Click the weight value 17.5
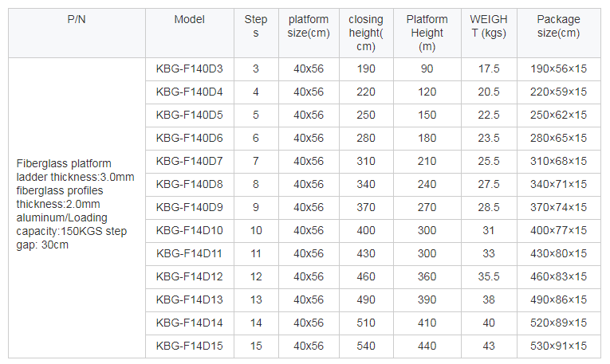The height and width of the screenshot is (364, 610). [489, 69]
